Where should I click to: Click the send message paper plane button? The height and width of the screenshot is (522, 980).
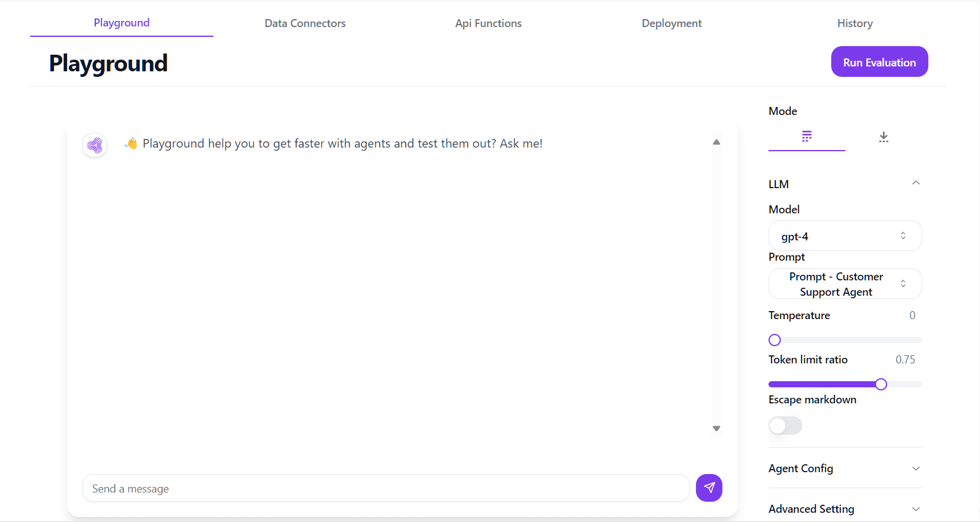(x=709, y=488)
